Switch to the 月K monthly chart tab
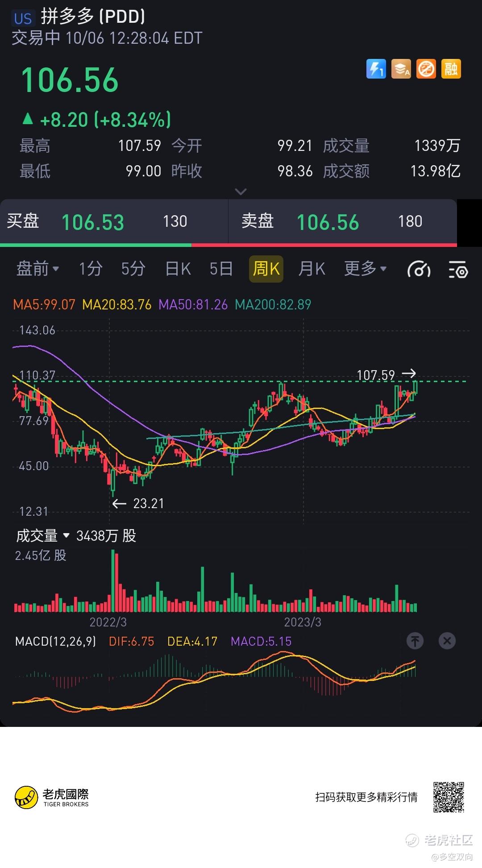 tap(312, 269)
